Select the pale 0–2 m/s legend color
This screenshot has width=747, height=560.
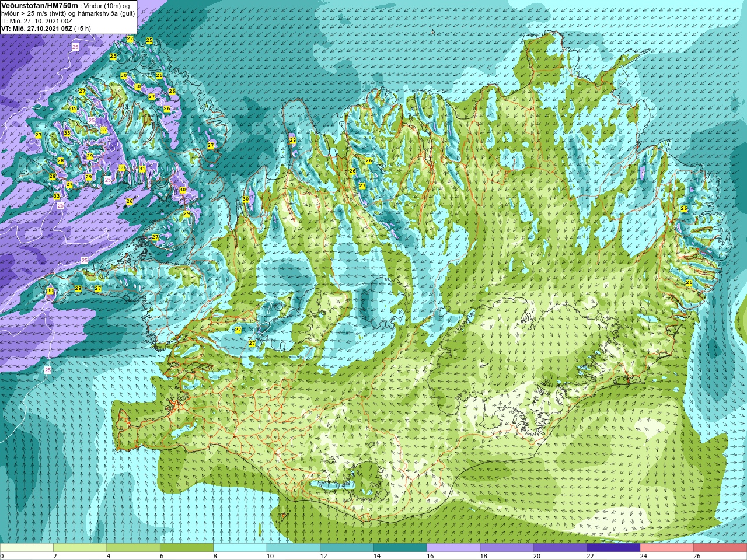pyautogui.click(x=27, y=548)
